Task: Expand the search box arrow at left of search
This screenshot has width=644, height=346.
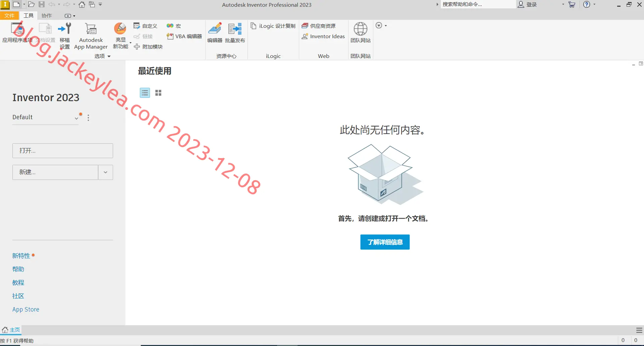Action: pos(437,4)
